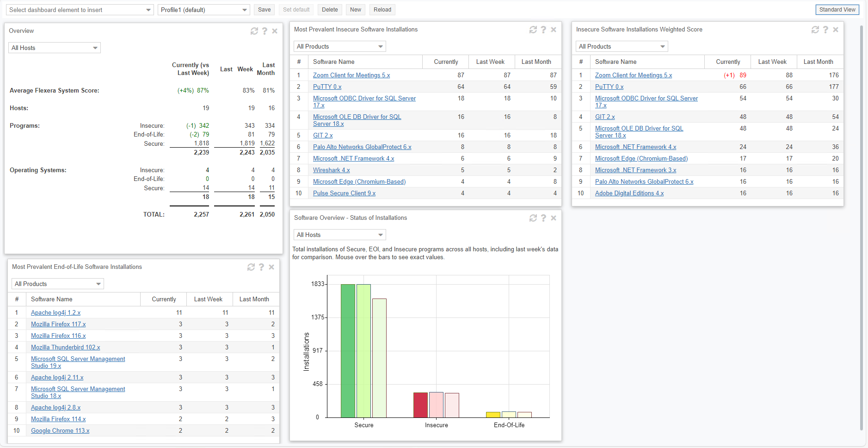The image size is (868, 448).
Task: Open help for Weighted Score panel
Action: [x=825, y=30]
